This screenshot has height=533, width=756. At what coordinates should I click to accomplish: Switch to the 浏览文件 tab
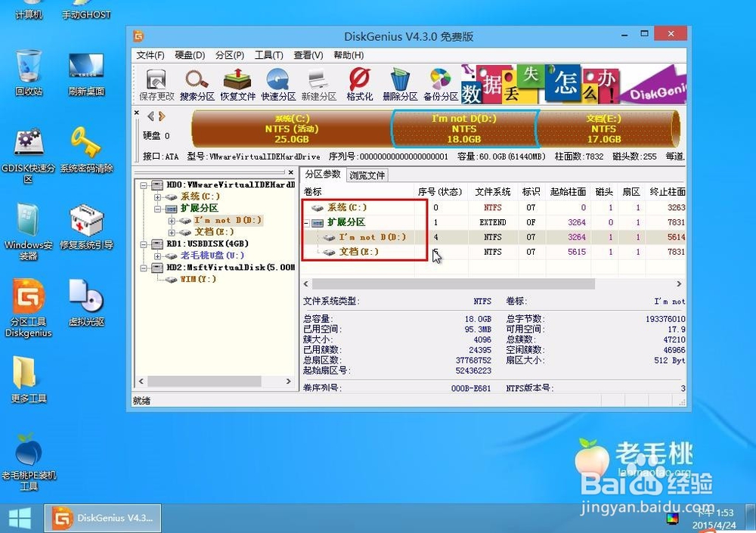(x=368, y=175)
